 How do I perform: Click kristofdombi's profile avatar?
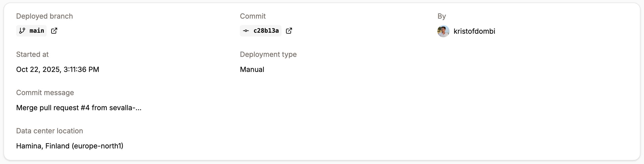443,31
